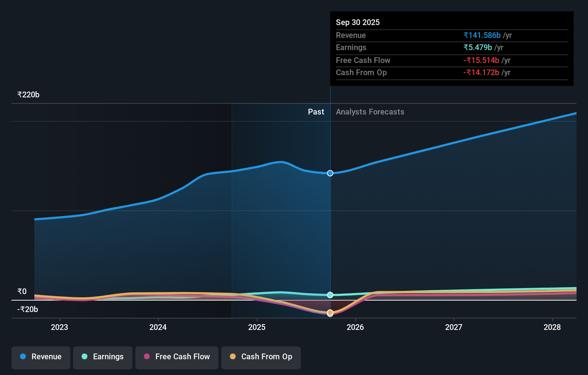Select the Cash From Op marker near -₹20b

[x=330, y=312]
